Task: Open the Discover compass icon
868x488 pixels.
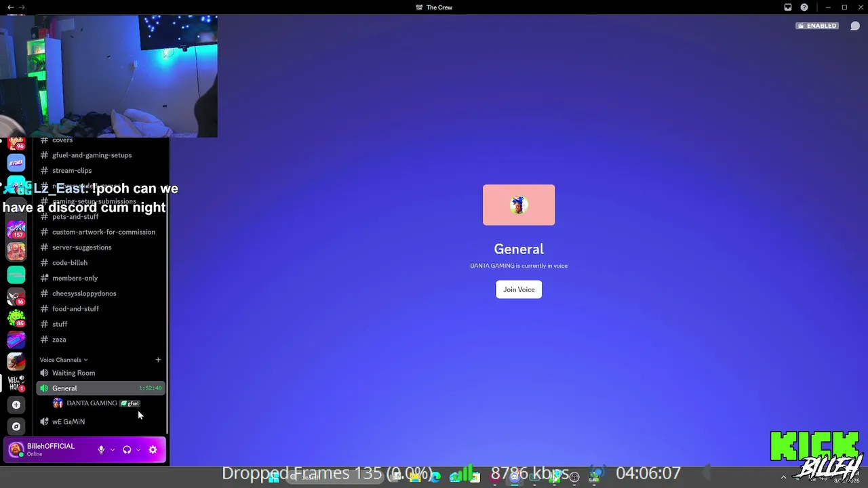Action: click(x=16, y=426)
